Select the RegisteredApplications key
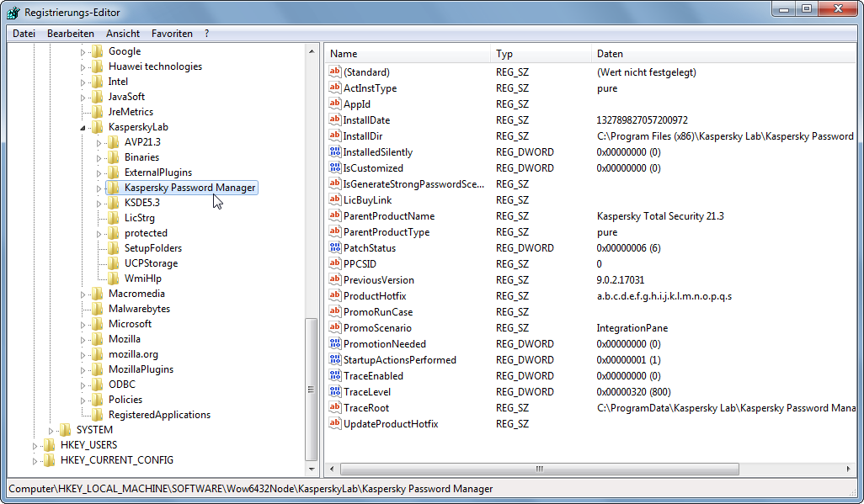Image resolution: width=864 pixels, height=504 pixels. (x=159, y=414)
